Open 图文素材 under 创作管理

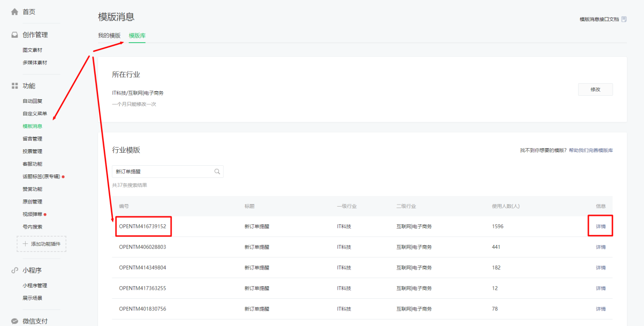[33, 50]
